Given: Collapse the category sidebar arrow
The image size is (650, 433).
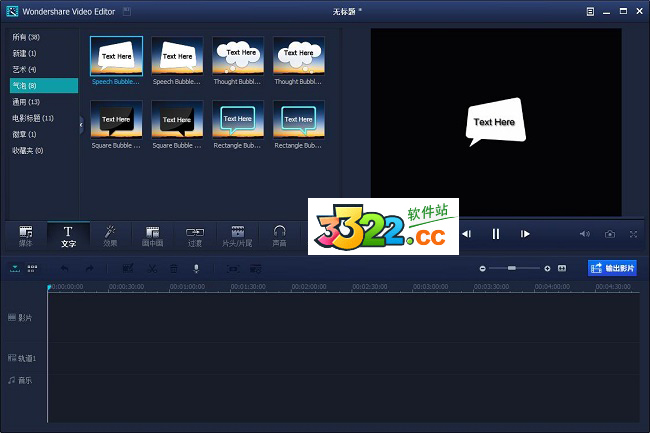Looking at the screenshot, I should click(x=82, y=126).
